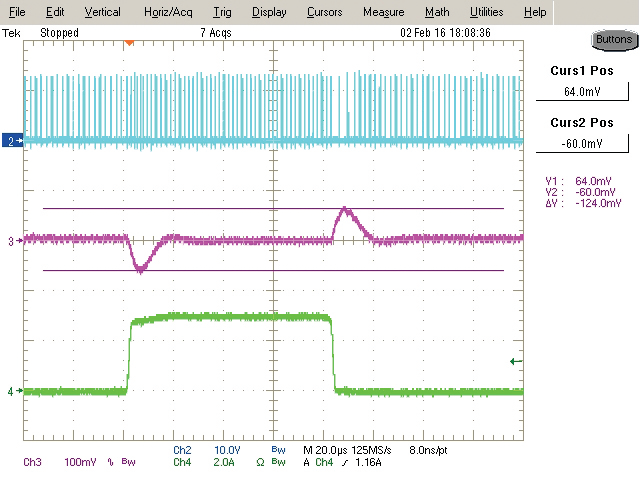The image size is (640, 480).
Task: Open the Help menu
Action: (535, 12)
